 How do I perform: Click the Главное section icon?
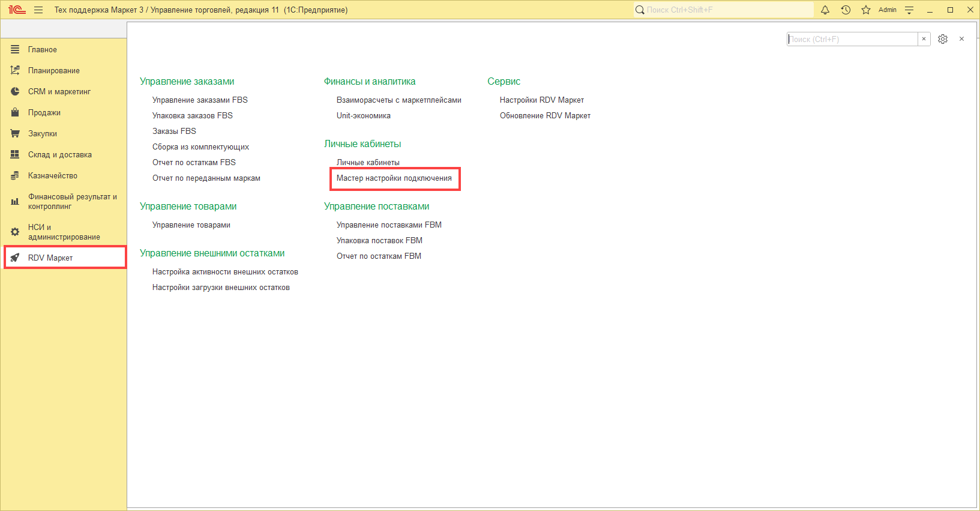15,49
